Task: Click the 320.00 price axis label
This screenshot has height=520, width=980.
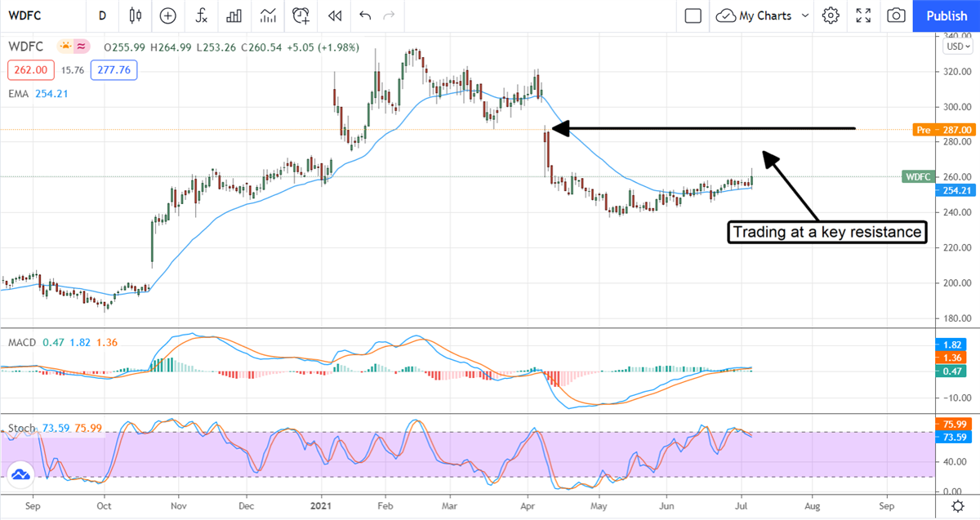Action: coord(958,72)
